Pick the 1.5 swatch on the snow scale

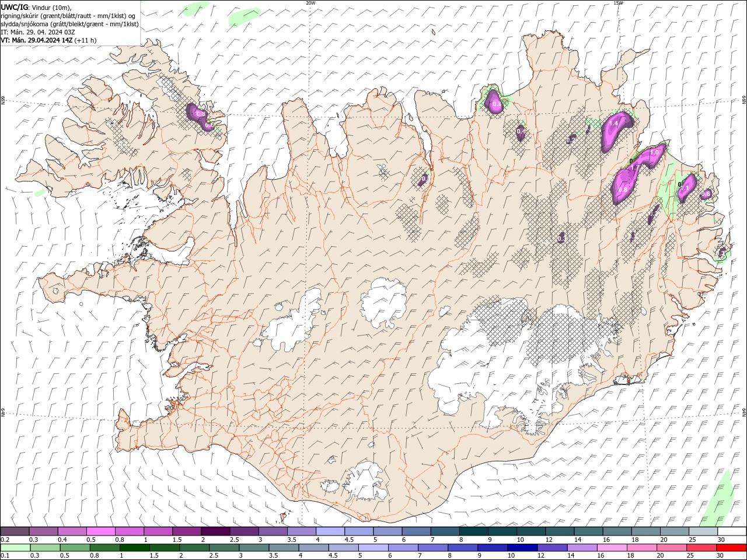187,531
